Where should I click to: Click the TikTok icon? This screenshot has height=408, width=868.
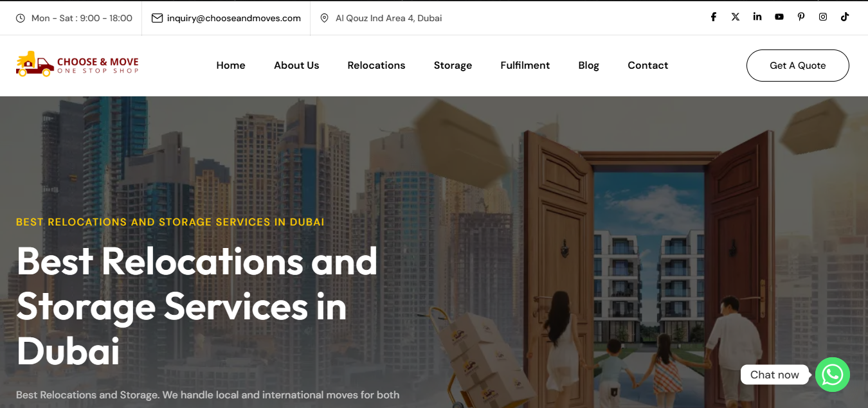pos(845,17)
